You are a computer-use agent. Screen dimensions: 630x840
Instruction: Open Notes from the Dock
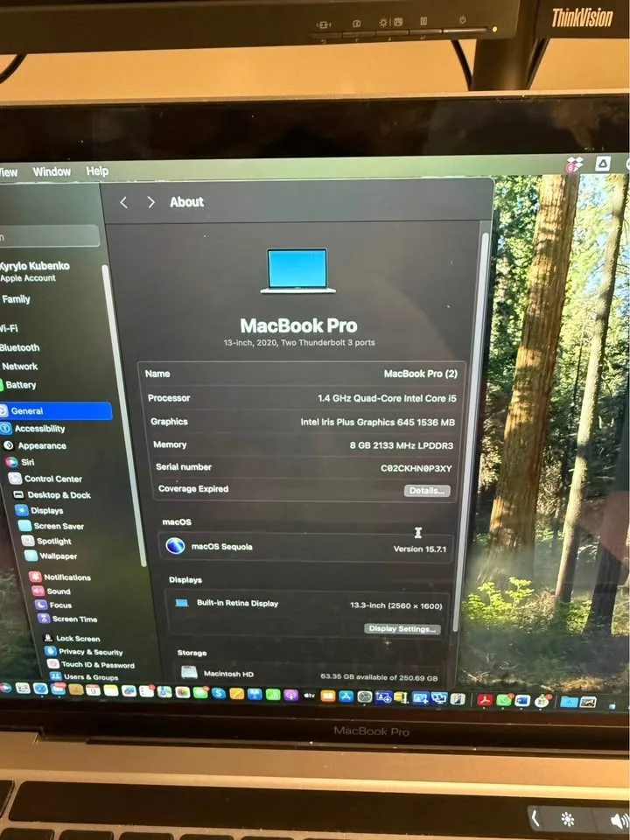coord(111,690)
